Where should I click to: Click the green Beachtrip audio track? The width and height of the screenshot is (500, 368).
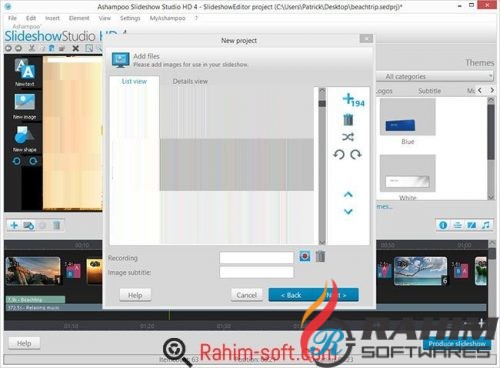point(35,299)
